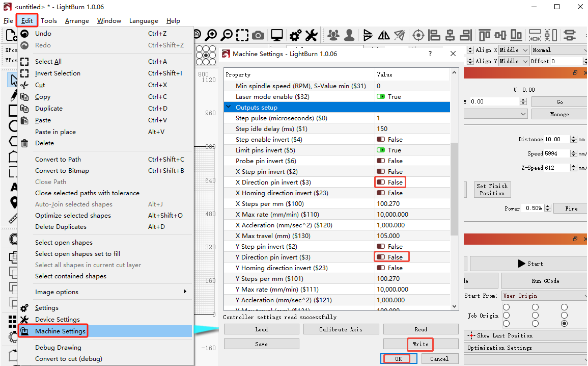Click the Distribute Vertically spacing icon
The image size is (588, 366).
click(551, 35)
